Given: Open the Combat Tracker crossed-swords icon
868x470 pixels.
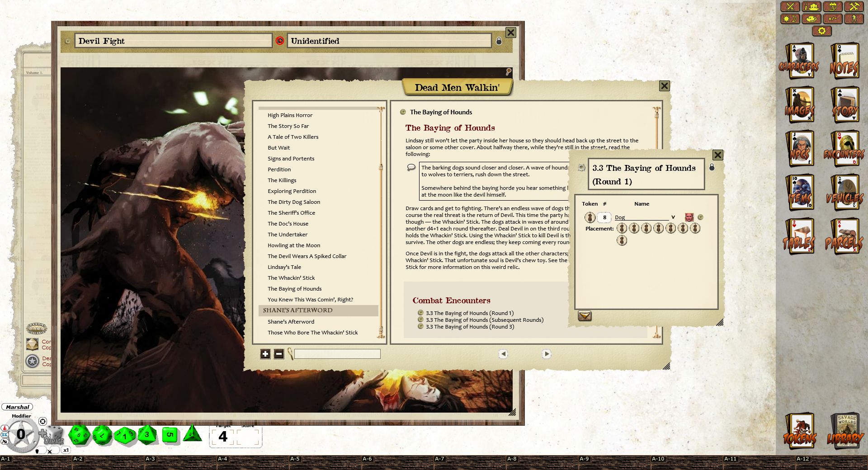Looking at the screenshot, I should [x=790, y=6].
